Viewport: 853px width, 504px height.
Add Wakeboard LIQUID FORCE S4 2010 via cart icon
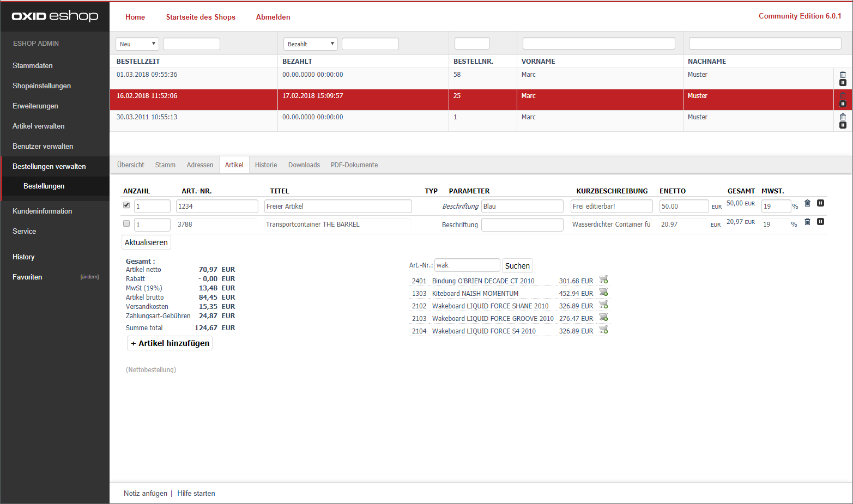pos(603,330)
